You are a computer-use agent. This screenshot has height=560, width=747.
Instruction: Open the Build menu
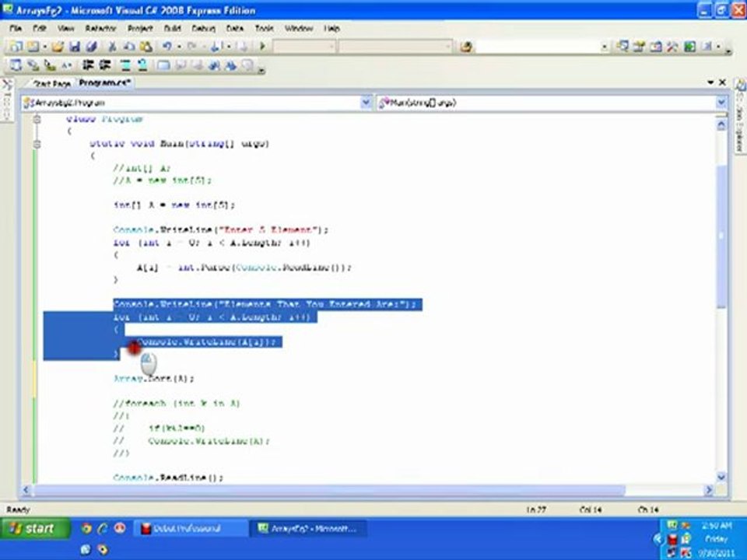coord(172,29)
